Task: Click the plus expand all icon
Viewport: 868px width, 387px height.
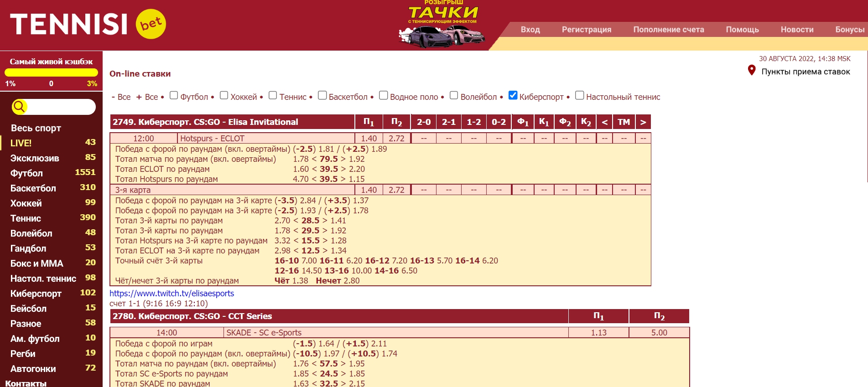Action: pos(139,97)
